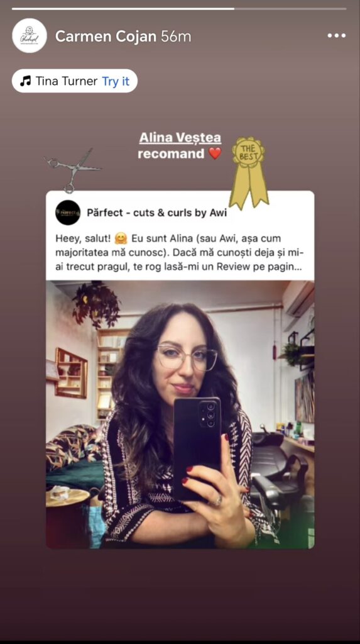The image size is (360, 644).
Task: Tap the red heart emoji next to recomand
Action: tap(215, 153)
